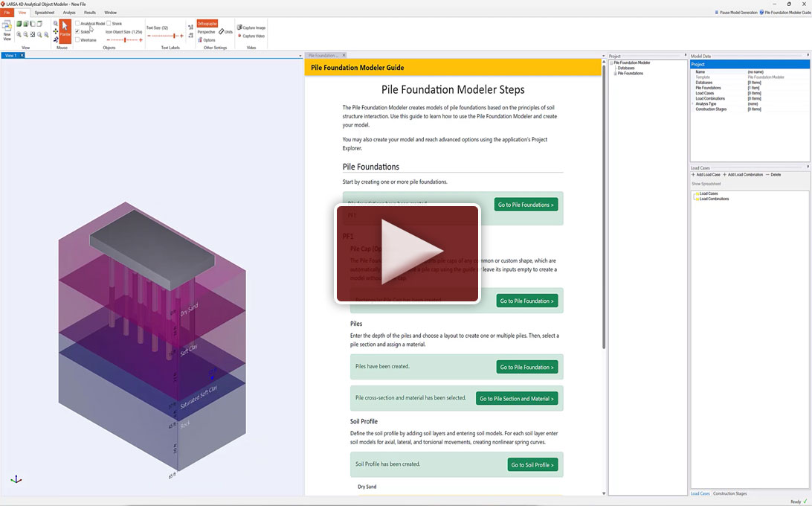This screenshot has height=506, width=812.
Task: Open graphics Options
Action: (206, 40)
